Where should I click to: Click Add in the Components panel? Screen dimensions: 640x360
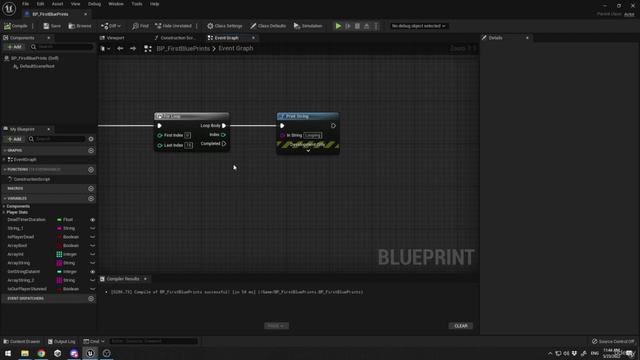[14, 47]
